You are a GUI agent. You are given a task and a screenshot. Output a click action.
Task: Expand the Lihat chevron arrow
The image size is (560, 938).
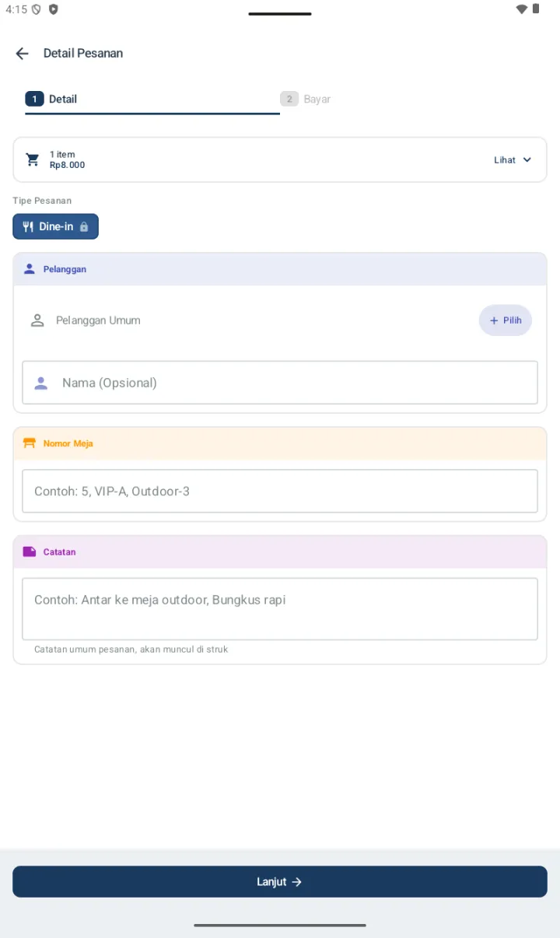527,159
